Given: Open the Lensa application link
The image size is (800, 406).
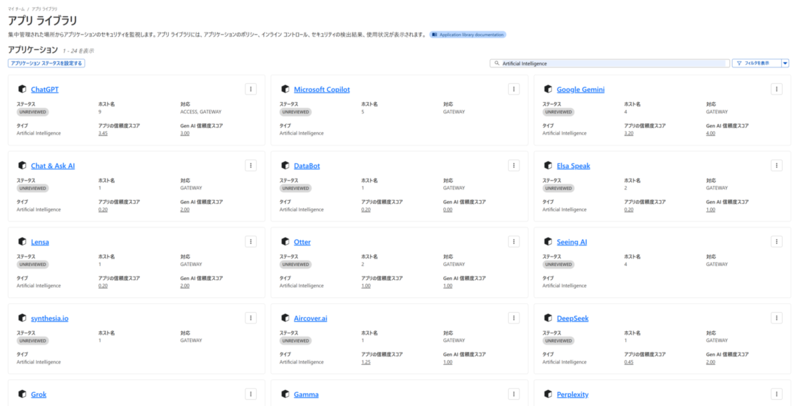Looking at the screenshot, I should [40, 242].
